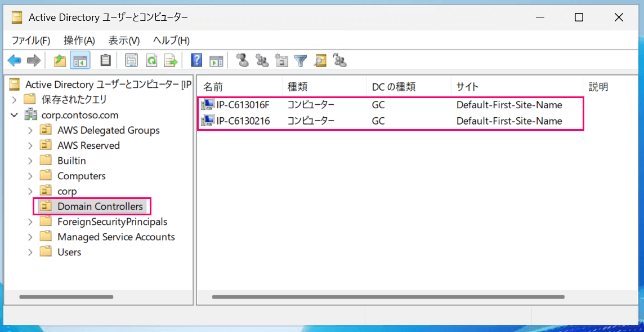Click the site value of IP-C613016F
The image size is (644, 332).
click(x=509, y=105)
